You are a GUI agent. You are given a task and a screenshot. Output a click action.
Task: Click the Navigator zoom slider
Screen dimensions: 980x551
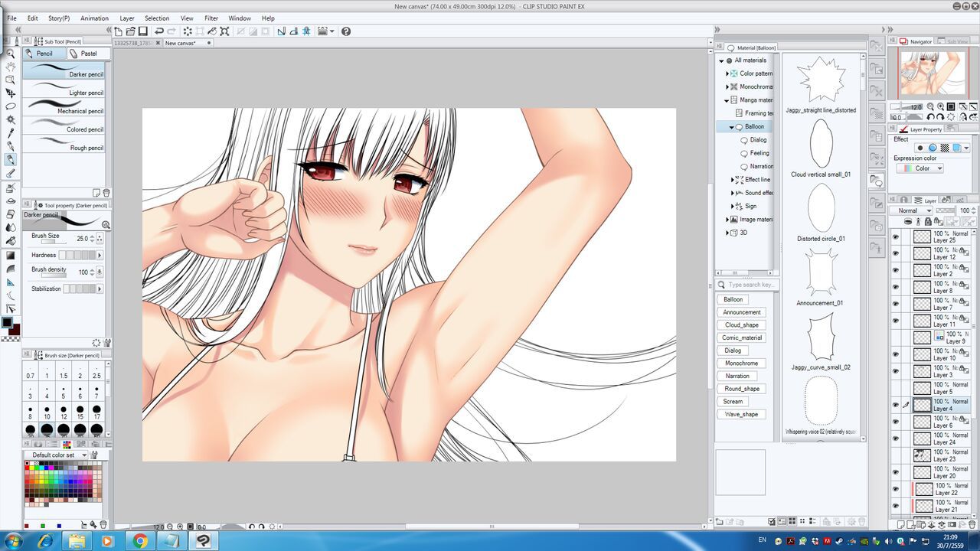pyautogui.click(x=906, y=106)
